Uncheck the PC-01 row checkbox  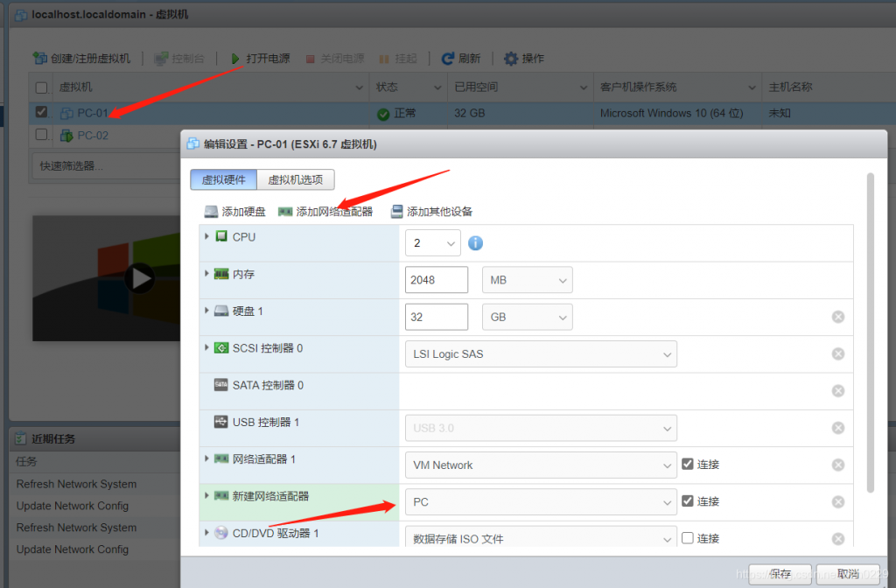point(42,112)
